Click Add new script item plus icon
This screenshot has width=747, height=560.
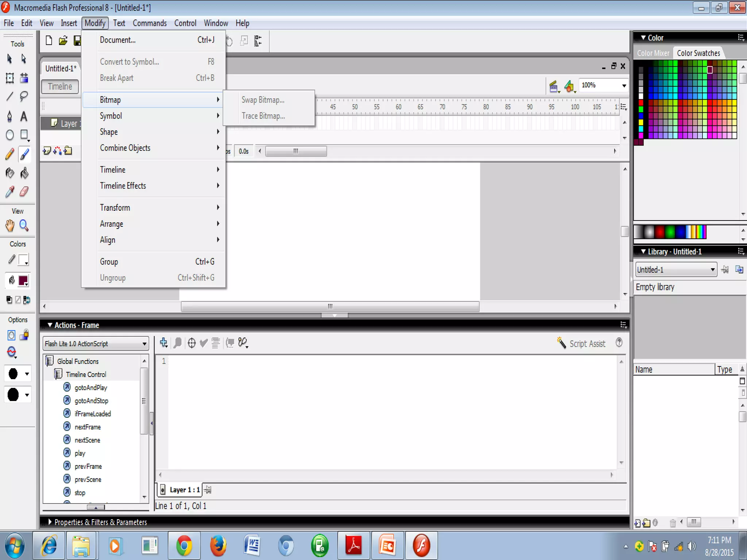click(x=164, y=343)
